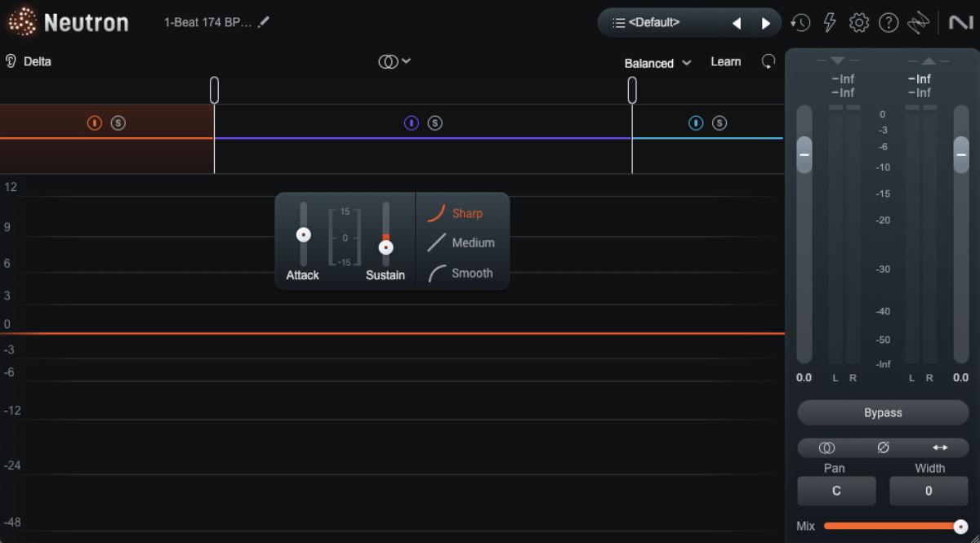Click the preset name "1-Beat 174 BP…"
Viewport: 980px width, 543px height.
coord(208,23)
